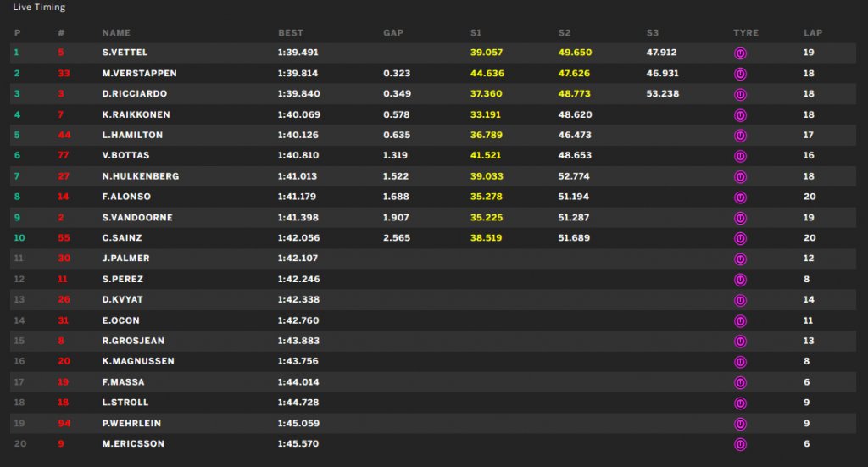The height and width of the screenshot is (467, 868).
Task: Click the tyre icon for K.Raikkonen
Action: coord(740,115)
